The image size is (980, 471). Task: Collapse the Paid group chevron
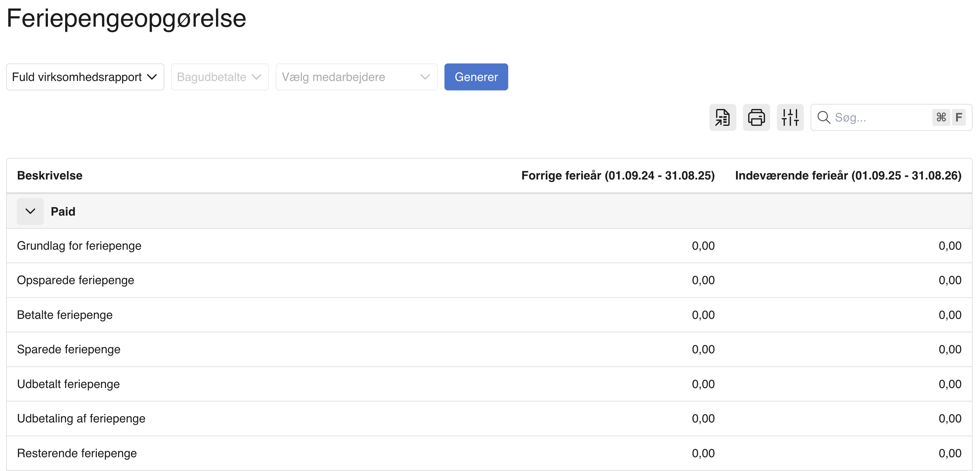coord(30,211)
